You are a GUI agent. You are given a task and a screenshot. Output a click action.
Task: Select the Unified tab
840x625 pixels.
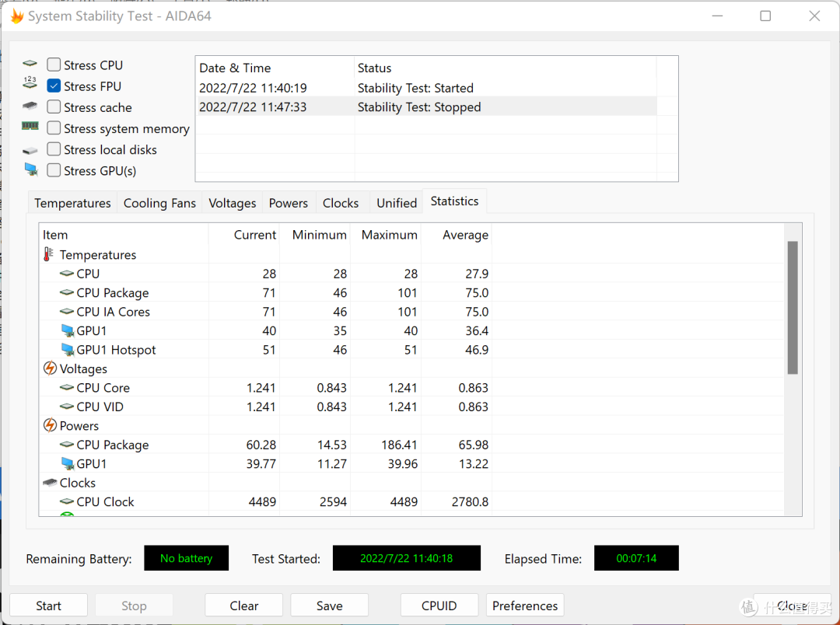(397, 203)
